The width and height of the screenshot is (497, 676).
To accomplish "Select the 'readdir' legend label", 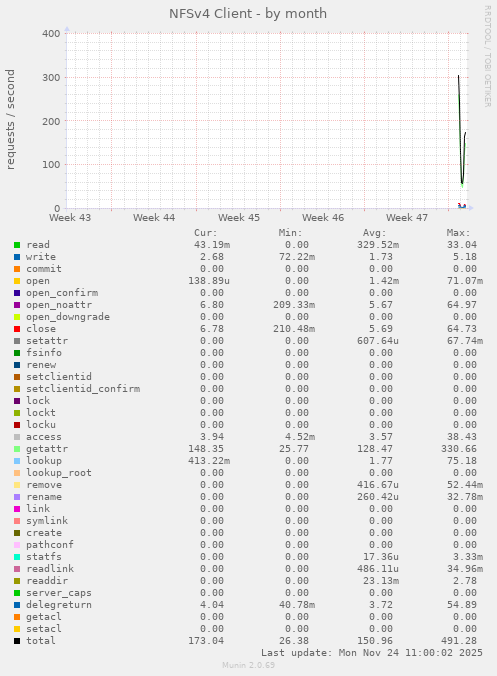I will coord(47,581).
